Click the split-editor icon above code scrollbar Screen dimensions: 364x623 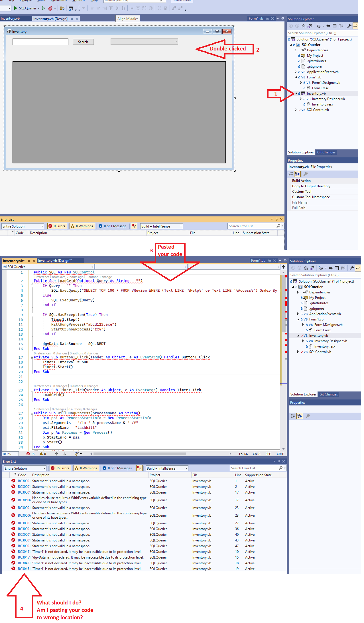tap(283, 267)
